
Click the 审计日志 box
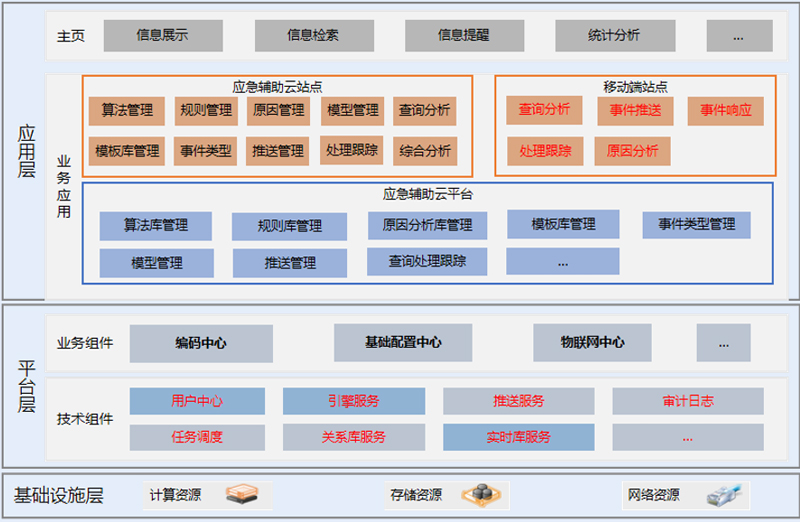[x=688, y=401]
